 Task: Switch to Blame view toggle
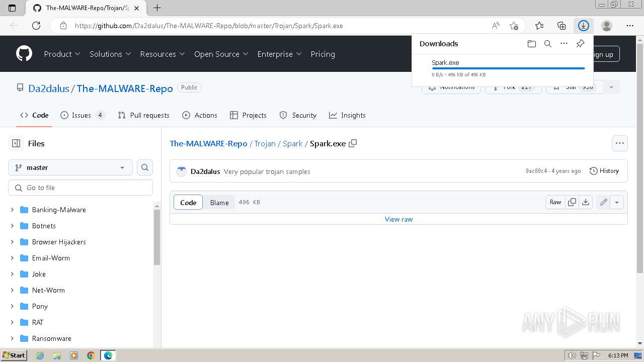pyautogui.click(x=219, y=202)
